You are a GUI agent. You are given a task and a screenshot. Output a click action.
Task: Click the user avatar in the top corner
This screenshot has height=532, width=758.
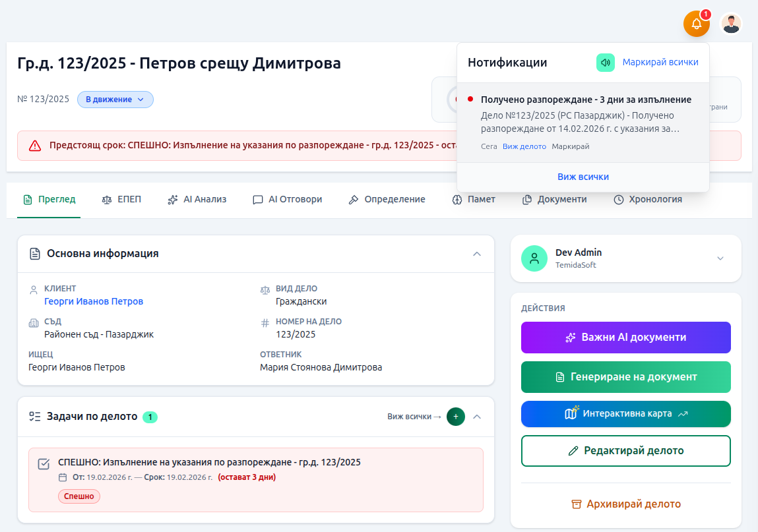(x=731, y=24)
